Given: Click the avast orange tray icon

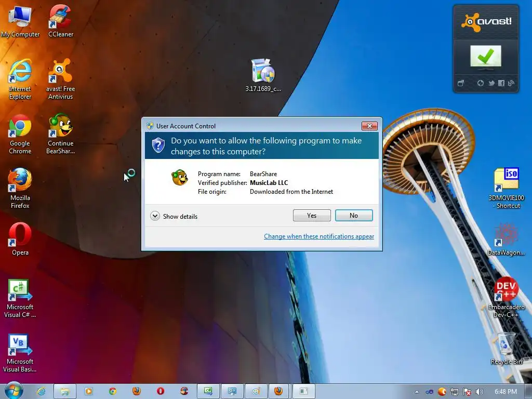Looking at the screenshot, I should point(442,392).
